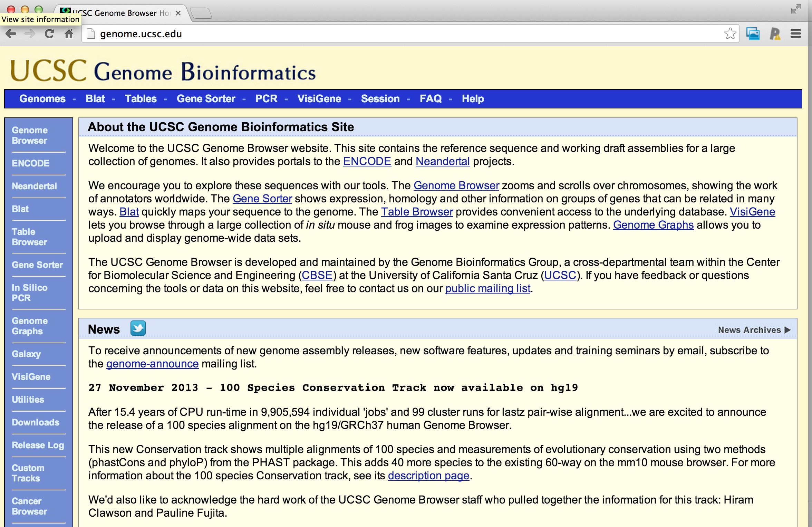Select VisiGene in the left sidebar

point(31,377)
